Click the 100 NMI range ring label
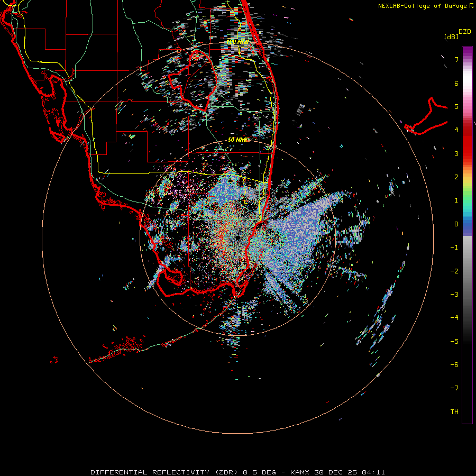The height and width of the screenshot is (476, 476). pos(238,42)
